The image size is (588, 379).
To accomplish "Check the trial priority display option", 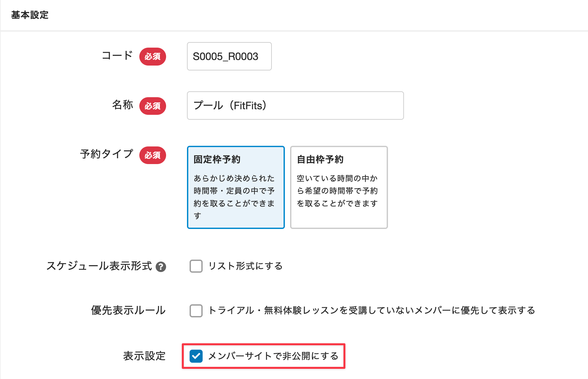I will pos(196,311).
